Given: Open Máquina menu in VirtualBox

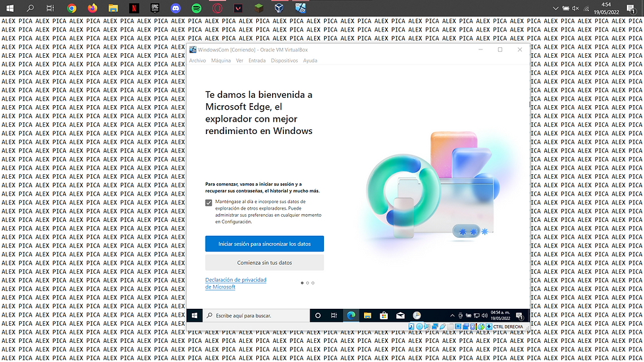Looking at the screenshot, I should (221, 60).
